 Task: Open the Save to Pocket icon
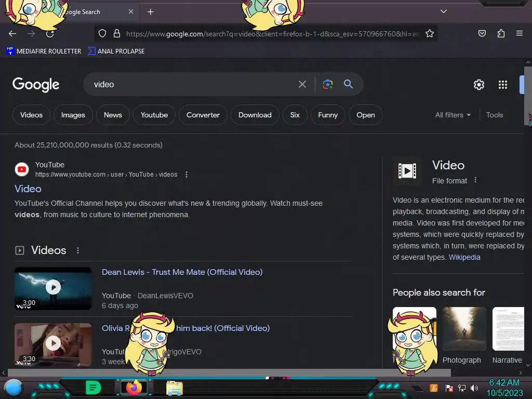tap(482, 33)
